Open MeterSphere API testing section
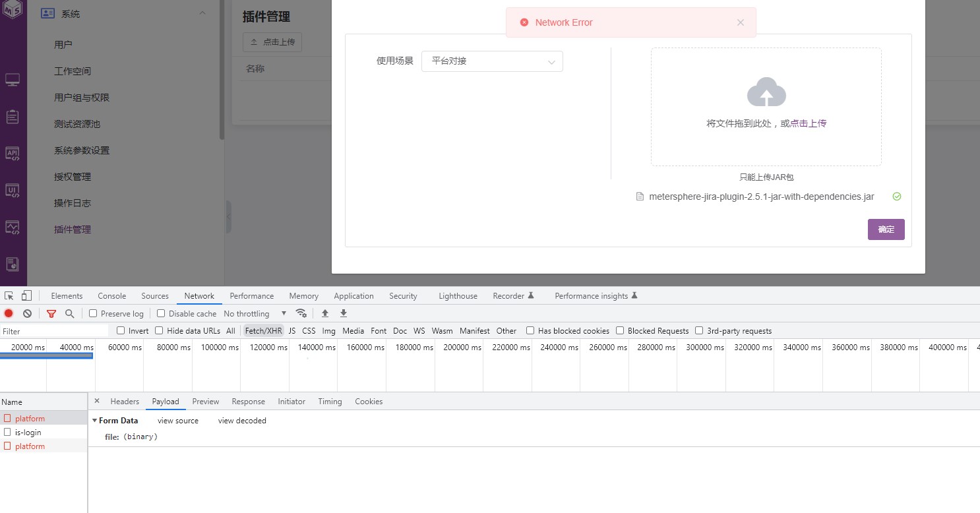 coord(13,153)
